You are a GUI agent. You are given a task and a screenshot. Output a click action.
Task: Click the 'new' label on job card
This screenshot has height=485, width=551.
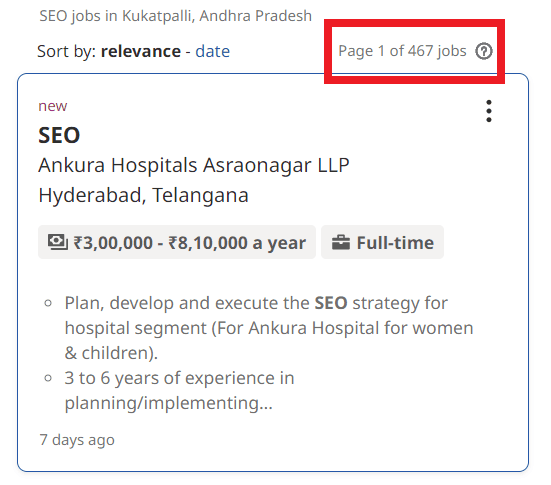coord(53,106)
